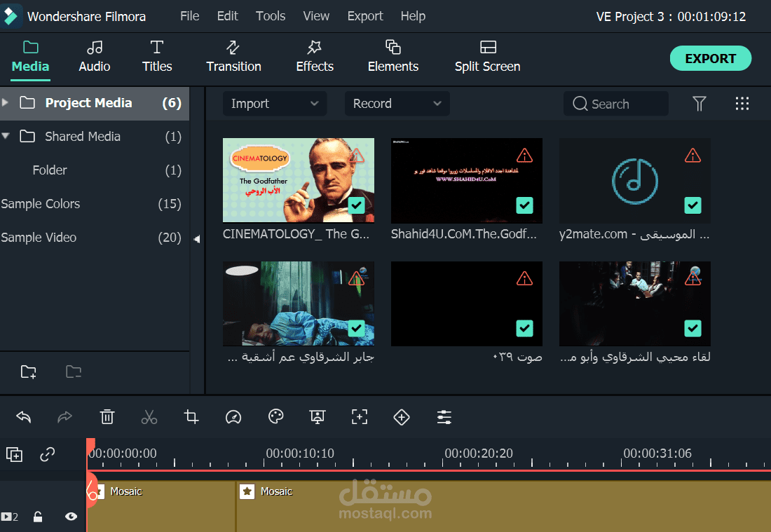Open the Tools menu
Image resolution: width=771 pixels, height=532 pixels.
point(271,16)
